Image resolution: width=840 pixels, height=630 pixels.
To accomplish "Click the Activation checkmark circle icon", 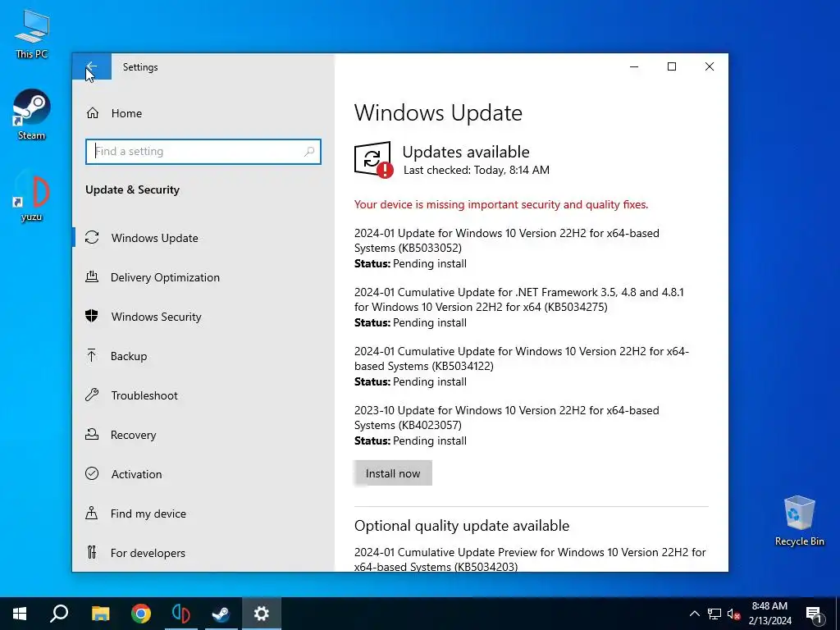I will coord(92,473).
